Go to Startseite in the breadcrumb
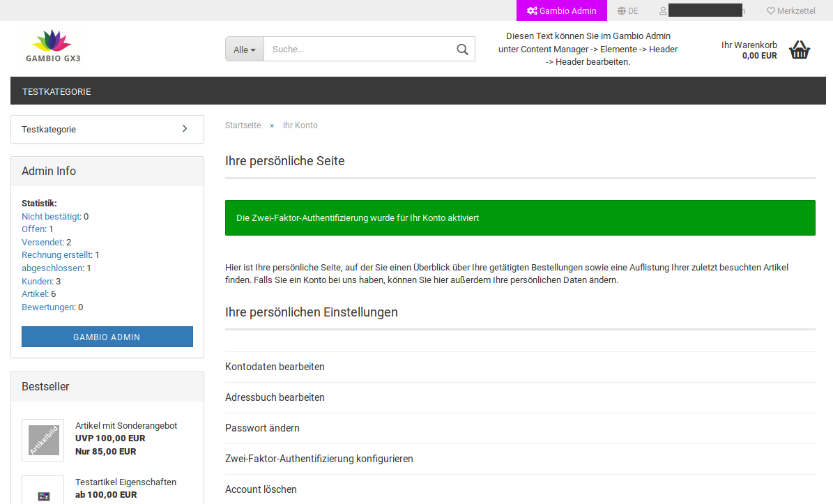 [243, 125]
